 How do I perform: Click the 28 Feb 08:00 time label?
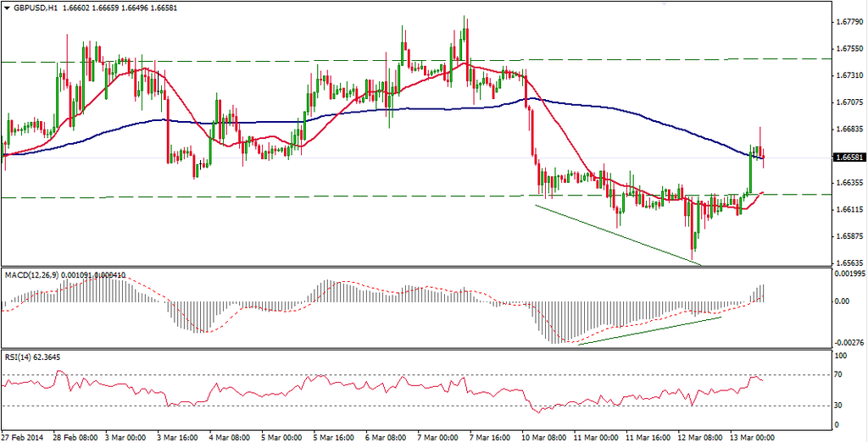pyautogui.click(x=75, y=436)
